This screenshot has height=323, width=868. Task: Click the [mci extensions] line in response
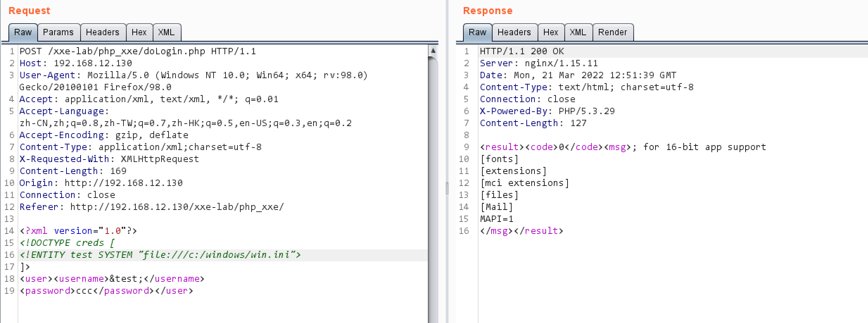pyautogui.click(x=525, y=183)
